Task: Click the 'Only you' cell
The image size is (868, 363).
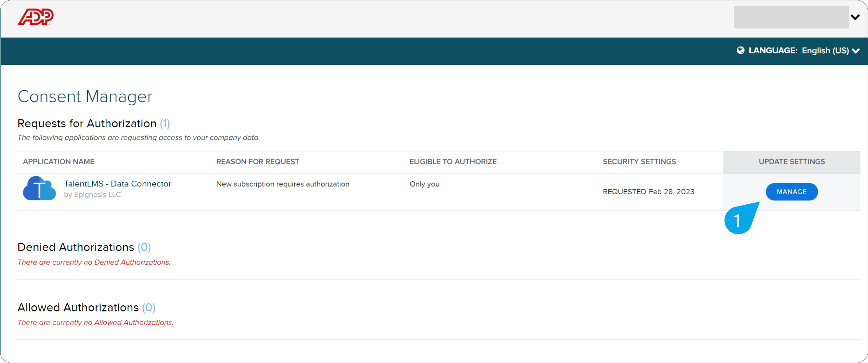Action: 424,184
